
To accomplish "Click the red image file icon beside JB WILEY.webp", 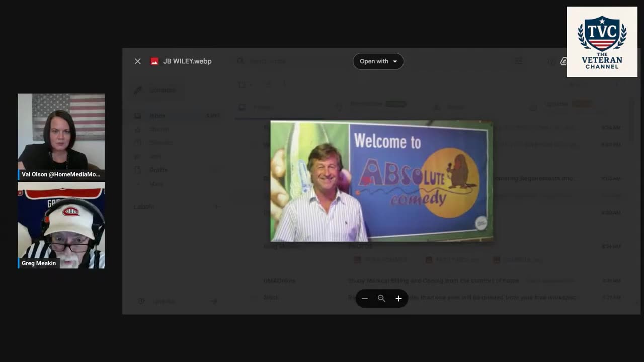I will 154,61.
